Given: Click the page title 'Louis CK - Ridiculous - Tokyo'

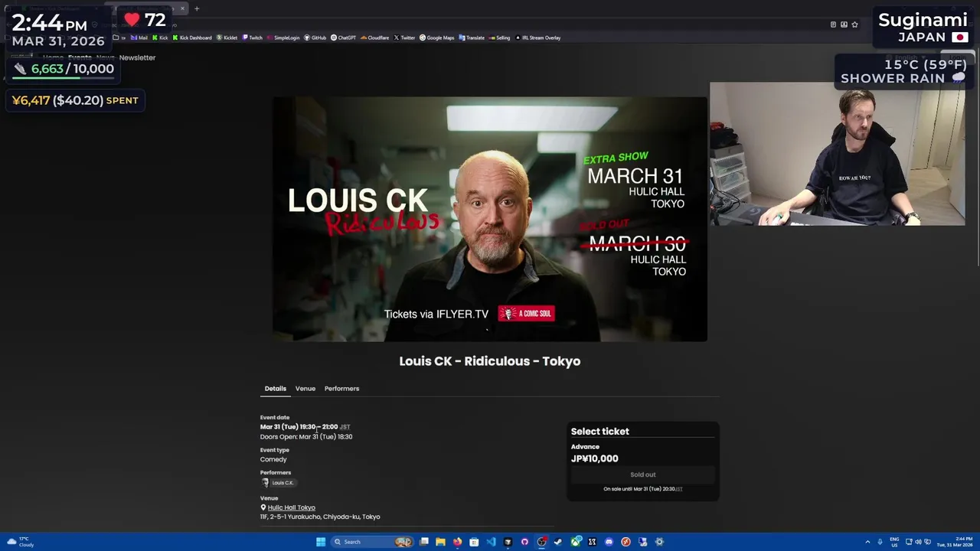Looking at the screenshot, I should (490, 361).
